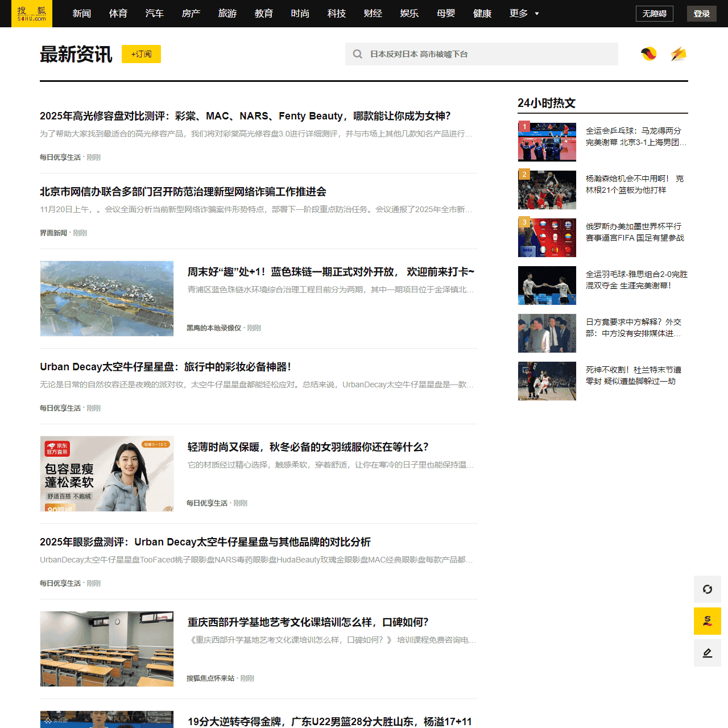728x728 pixels.
Task: Open the 杨瀚森 basketball hot article
Action: [x=634, y=184]
